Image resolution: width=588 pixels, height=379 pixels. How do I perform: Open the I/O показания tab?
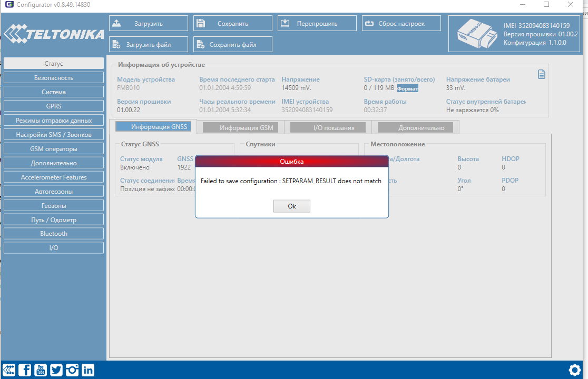pyautogui.click(x=328, y=127)
